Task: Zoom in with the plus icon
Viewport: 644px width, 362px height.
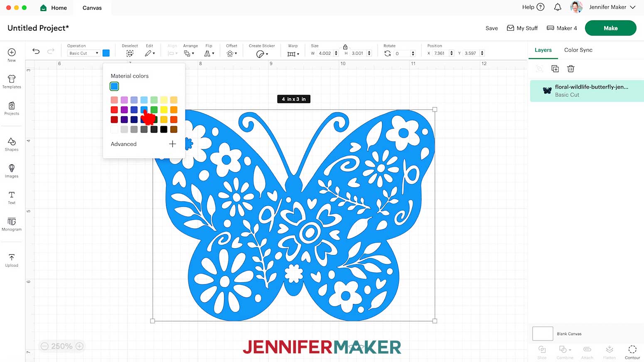Action: click(x=79, y=346)
